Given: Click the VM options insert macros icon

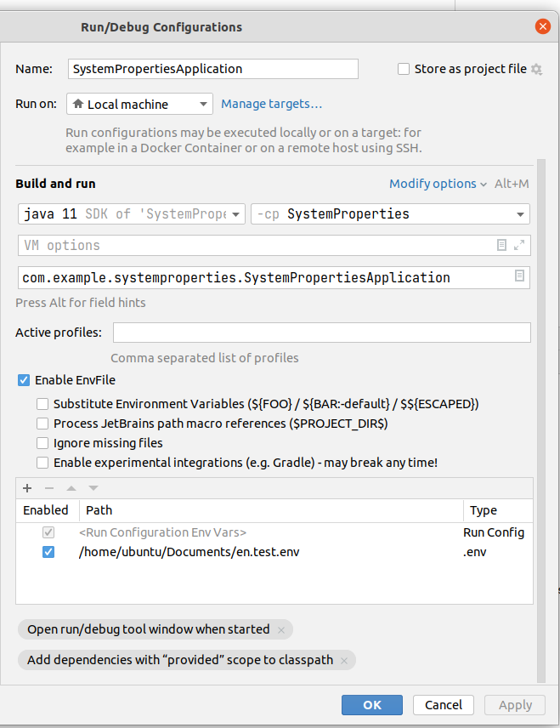Looking at the screenshot, I should [501, 246].
